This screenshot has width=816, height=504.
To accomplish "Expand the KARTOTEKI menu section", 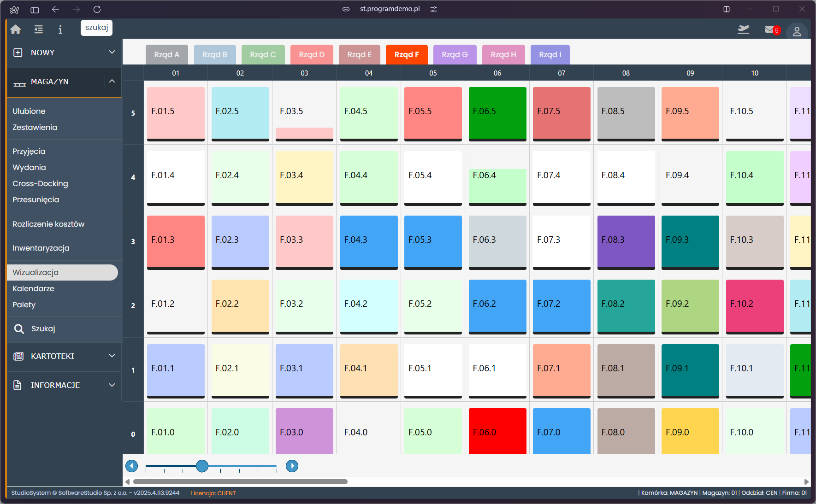I will point(112,356).
